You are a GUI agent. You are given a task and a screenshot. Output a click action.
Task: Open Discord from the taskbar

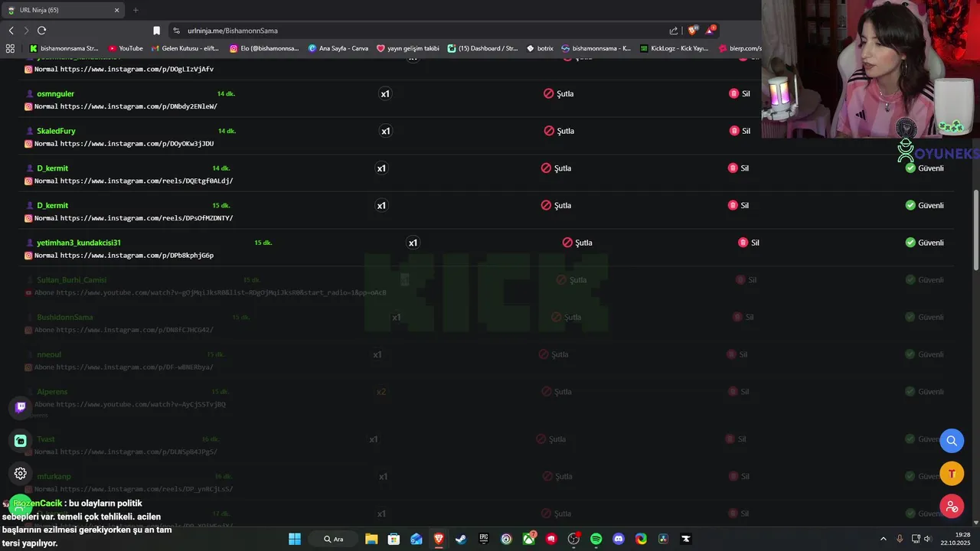click(619, 539)
